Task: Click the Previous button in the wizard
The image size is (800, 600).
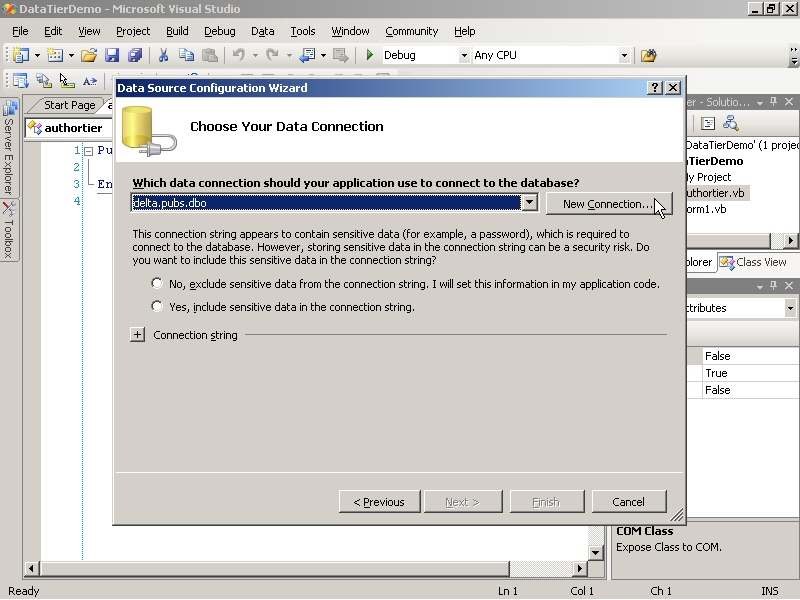Action: (380, 502)
